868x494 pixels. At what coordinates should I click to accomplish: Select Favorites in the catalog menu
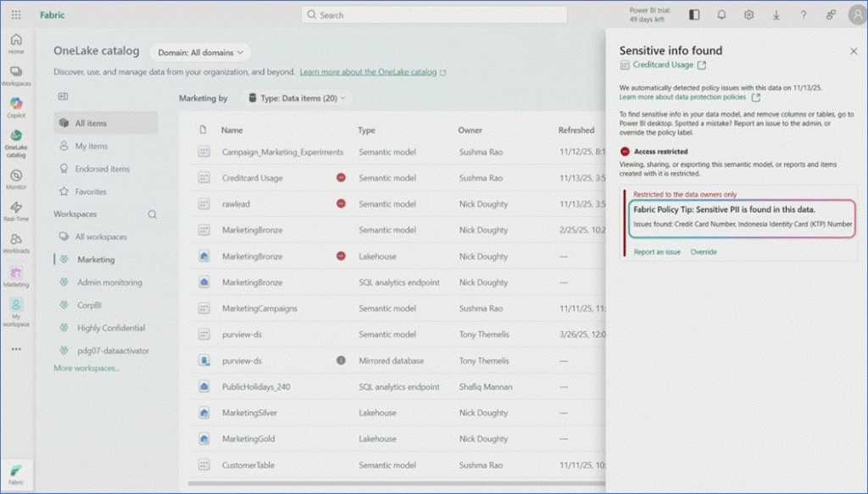(91, 191)
